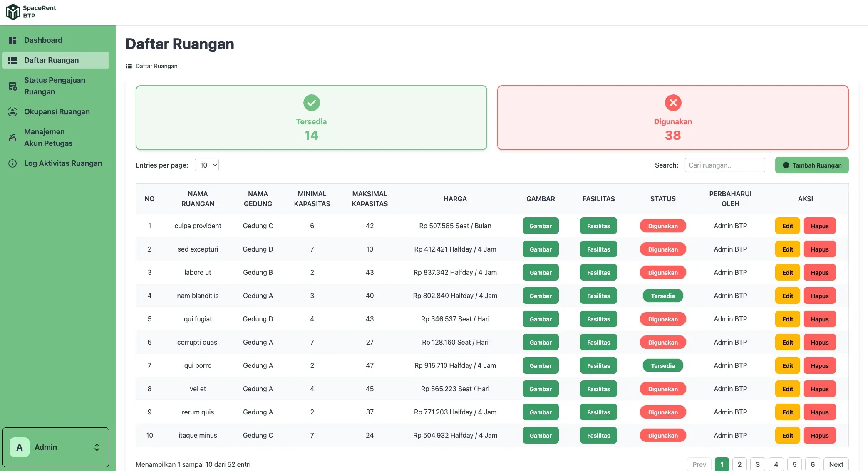Click the Admin avatar letter A
The image size is (868, 471).
[20, 447]
